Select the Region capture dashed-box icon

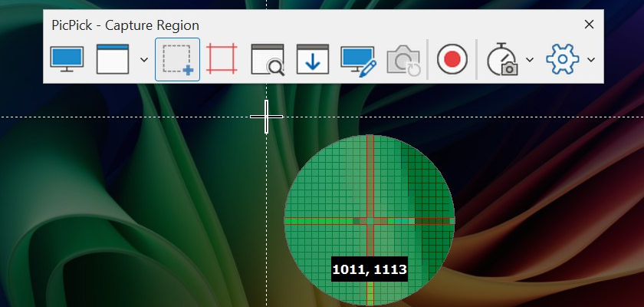[177, 60]
